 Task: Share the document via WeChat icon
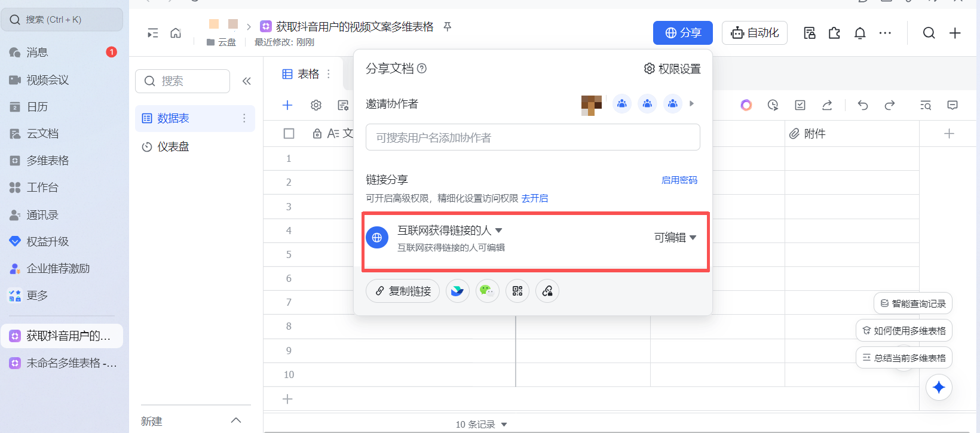click(x=487, y=291)
